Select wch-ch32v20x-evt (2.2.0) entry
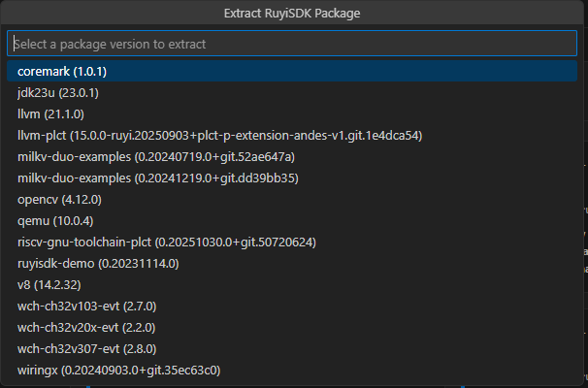The width and height of the screenshot is (588, 388). coord(292,328)
